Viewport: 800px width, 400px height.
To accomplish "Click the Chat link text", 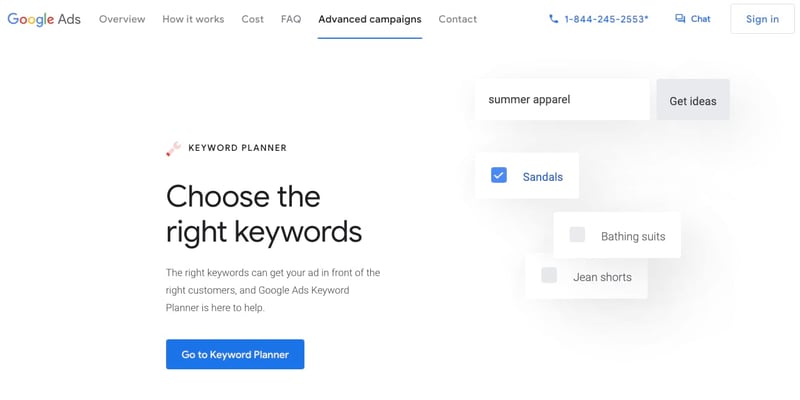I will coord(701,19).
